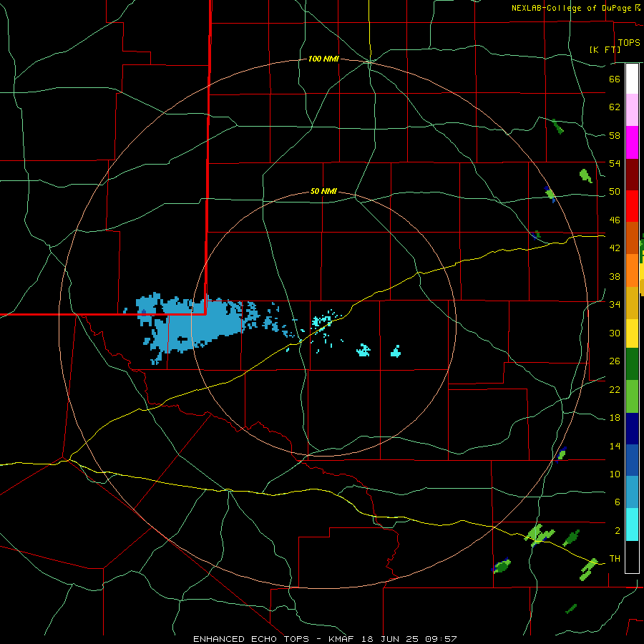Choose the dark green legend swatch near 26
Screen dimensions: 644x644
pyautogui.click(x=632, y=364)
